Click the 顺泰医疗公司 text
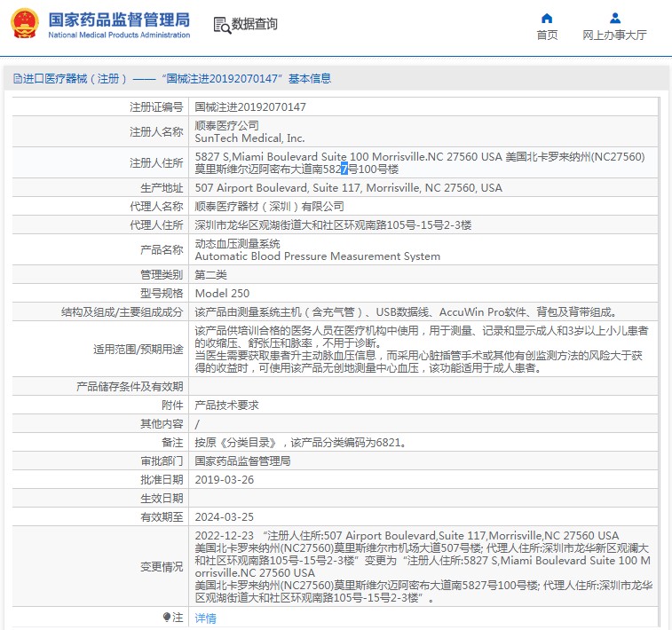The height and width of the screenshot is (630, 672). pos(226,125)
